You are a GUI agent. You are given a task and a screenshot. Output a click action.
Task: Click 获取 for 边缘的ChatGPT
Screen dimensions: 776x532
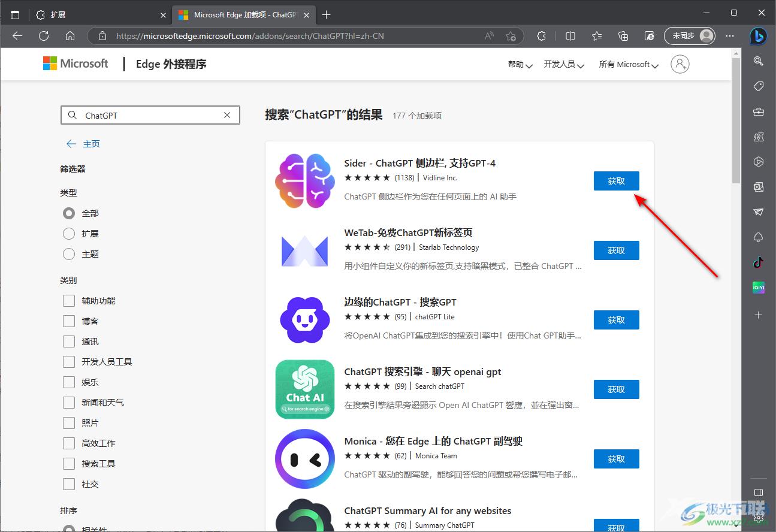coord(616,320)
